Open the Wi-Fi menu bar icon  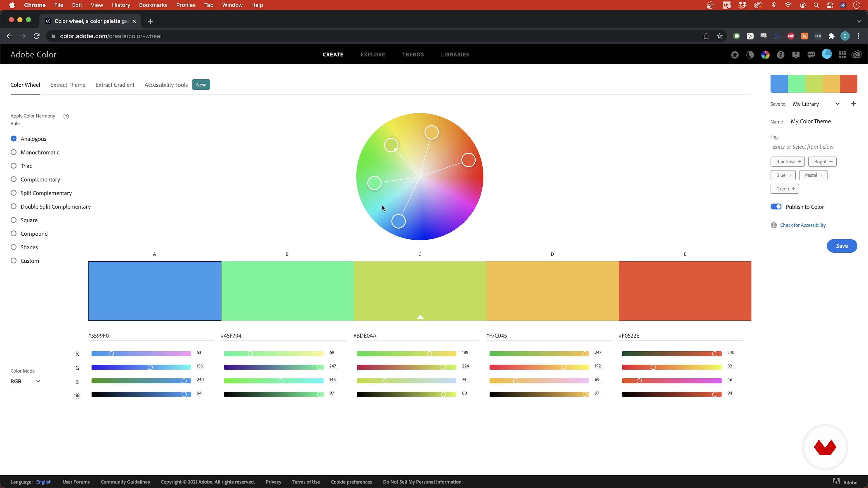(788, 5)
